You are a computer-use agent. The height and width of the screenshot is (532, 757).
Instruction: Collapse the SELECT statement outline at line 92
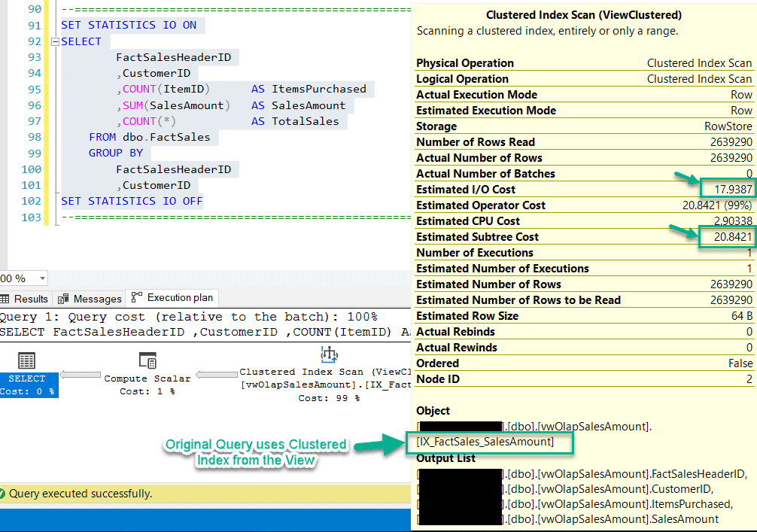tap(55, 41)
